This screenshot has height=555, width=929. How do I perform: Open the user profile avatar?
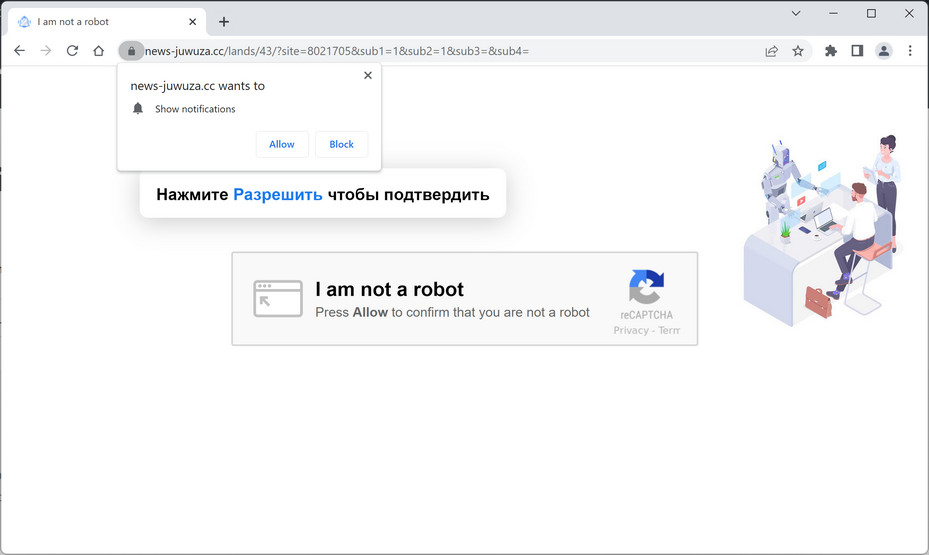click(x=884, y=51)
